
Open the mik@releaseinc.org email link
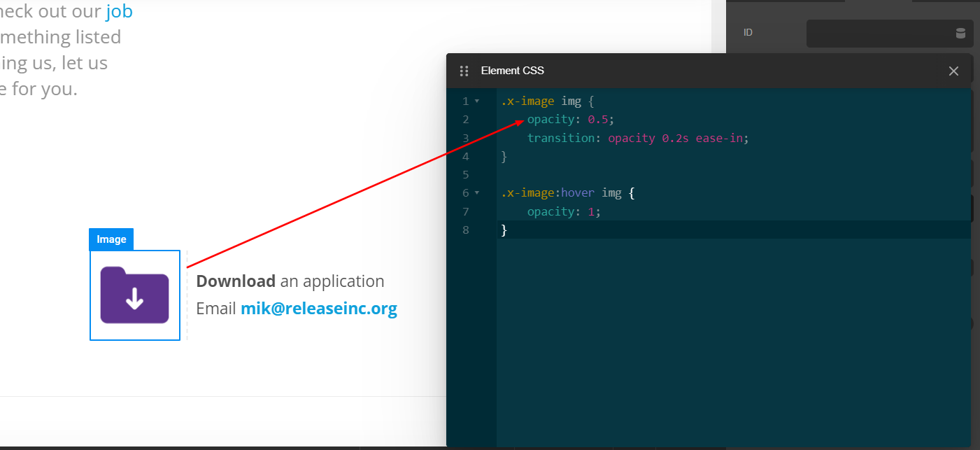point(318,309)
